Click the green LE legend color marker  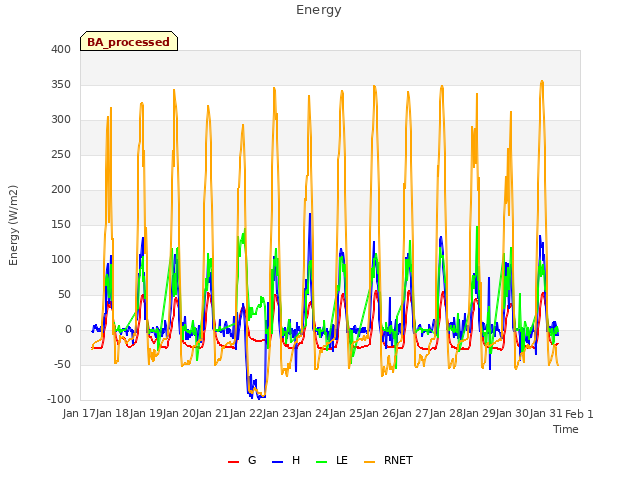(x=322, y=462)
